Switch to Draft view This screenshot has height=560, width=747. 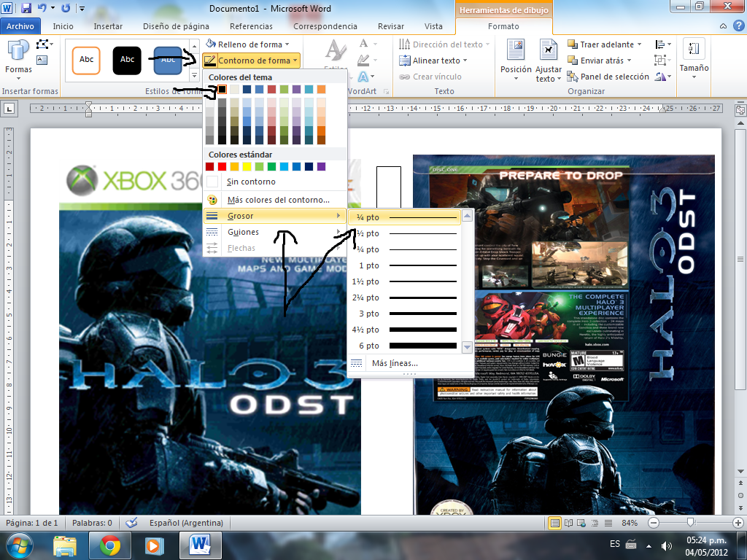[x=608, y=523]
